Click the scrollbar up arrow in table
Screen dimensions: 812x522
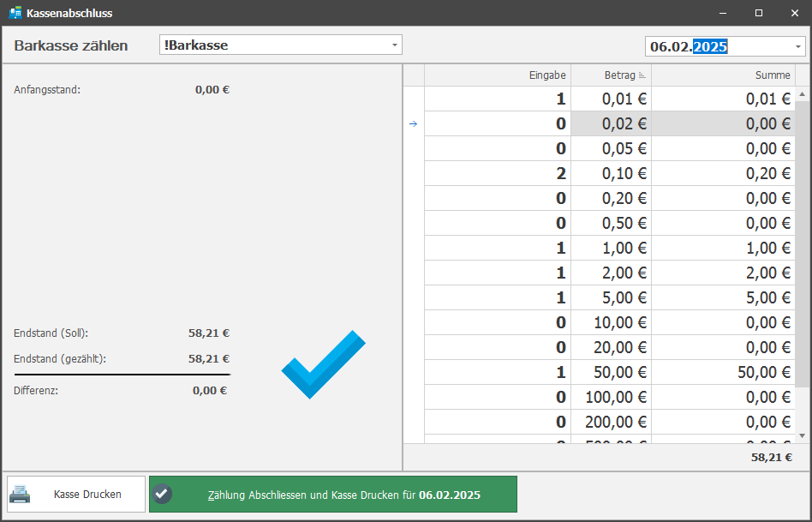click(803, 94)
